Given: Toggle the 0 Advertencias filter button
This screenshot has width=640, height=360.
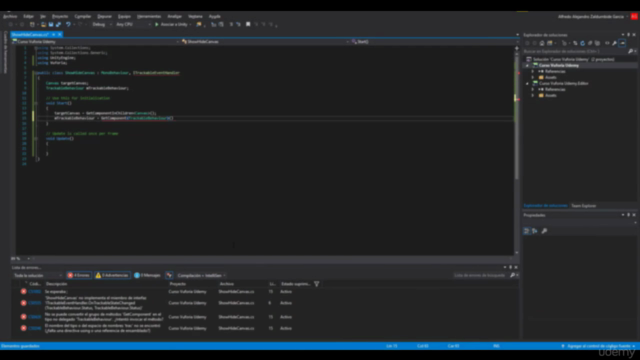Looking at the screenshot, I should [x=112, y=276].
